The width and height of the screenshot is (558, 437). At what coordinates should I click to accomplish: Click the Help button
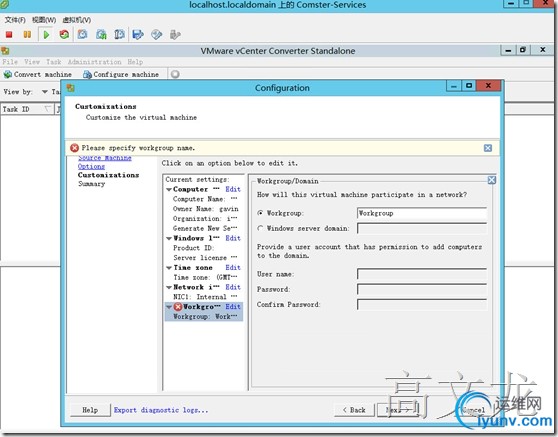click(x=90, y=410)
